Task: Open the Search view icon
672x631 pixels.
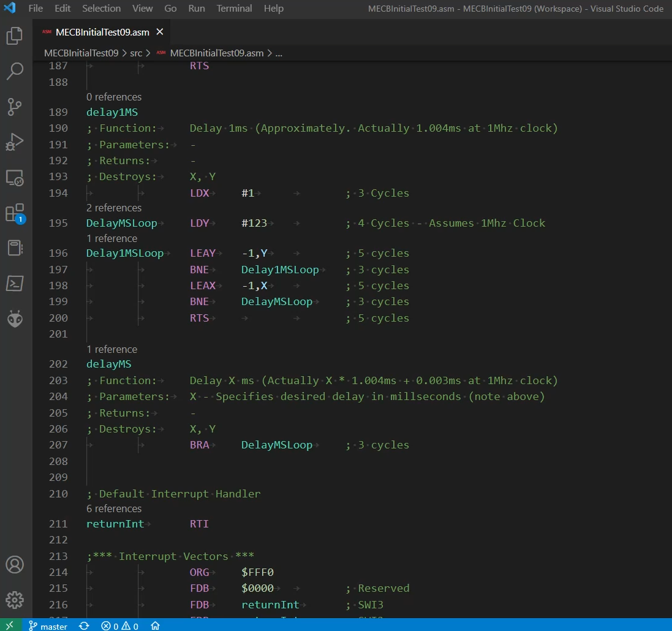Action: click(15, 72)
